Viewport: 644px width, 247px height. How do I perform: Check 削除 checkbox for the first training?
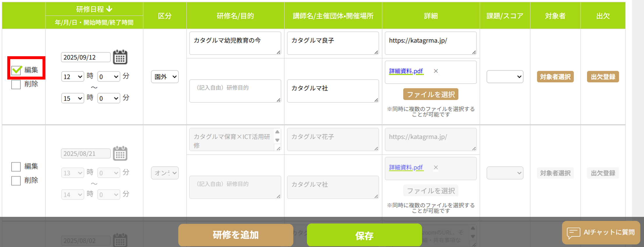16,84
